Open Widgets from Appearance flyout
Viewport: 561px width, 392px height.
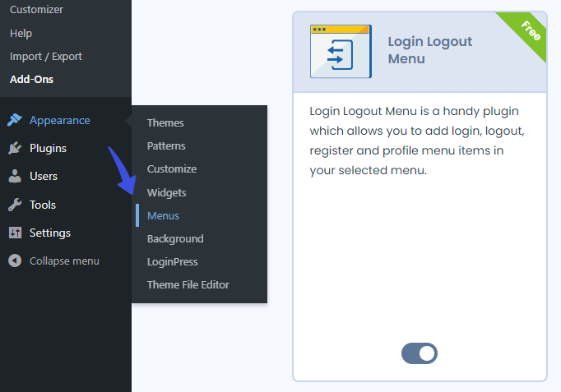tap(166, 192)
